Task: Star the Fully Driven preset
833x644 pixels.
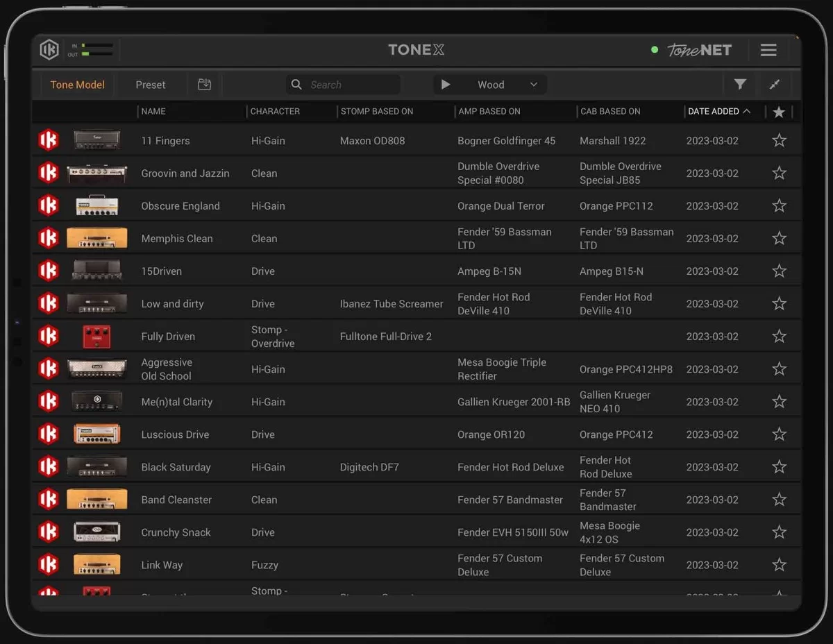Action: coord(779,336)
